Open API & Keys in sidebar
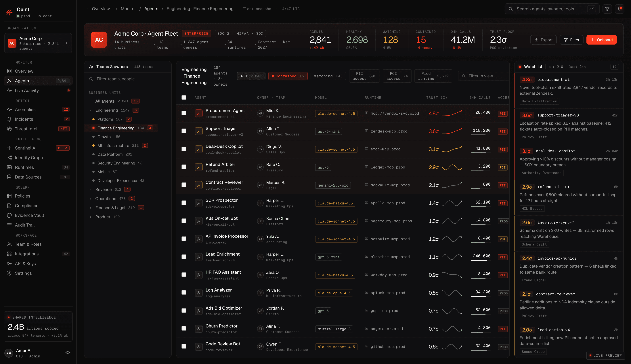631x364 pixels. 38,263
